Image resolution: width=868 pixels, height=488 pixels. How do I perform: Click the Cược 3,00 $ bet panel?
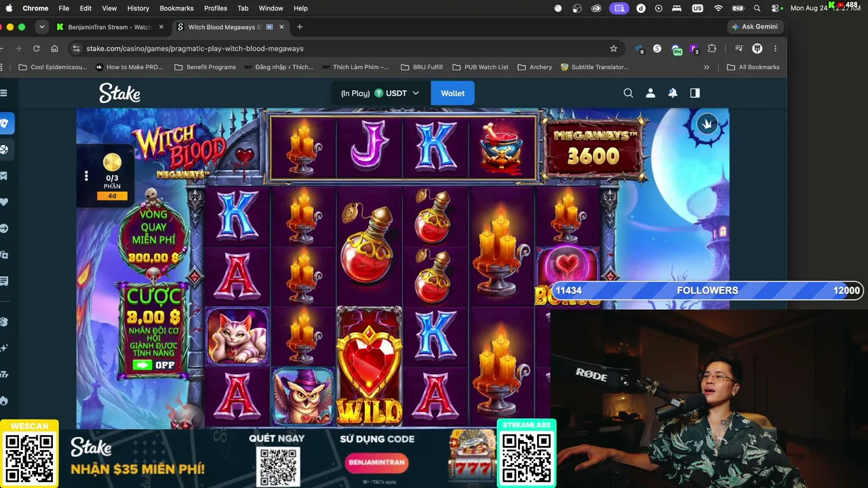point(154,330)
